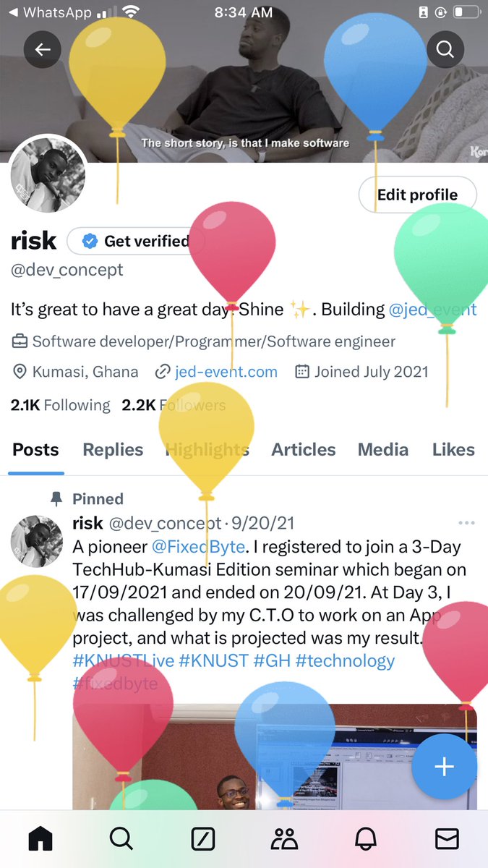This screenshot has height=868, width=488.
Task: Open Grok slash icon in bottom bar
Action: tap(203, 838)
